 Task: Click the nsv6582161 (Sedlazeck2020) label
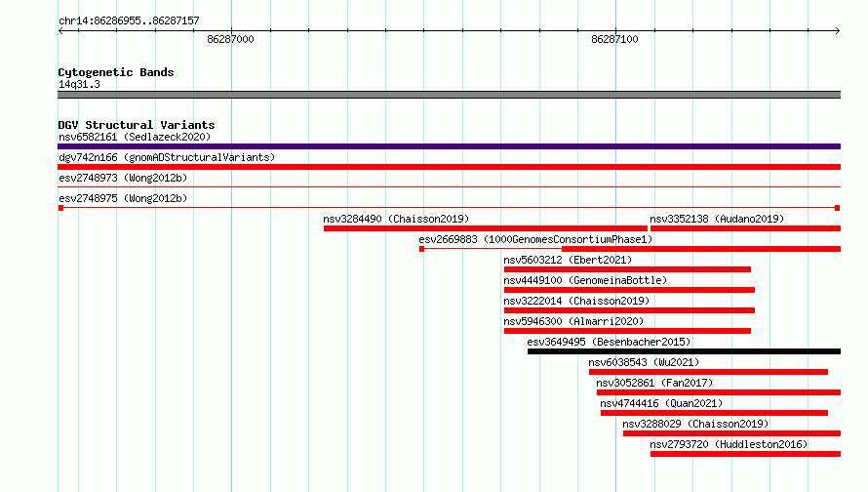135,137
